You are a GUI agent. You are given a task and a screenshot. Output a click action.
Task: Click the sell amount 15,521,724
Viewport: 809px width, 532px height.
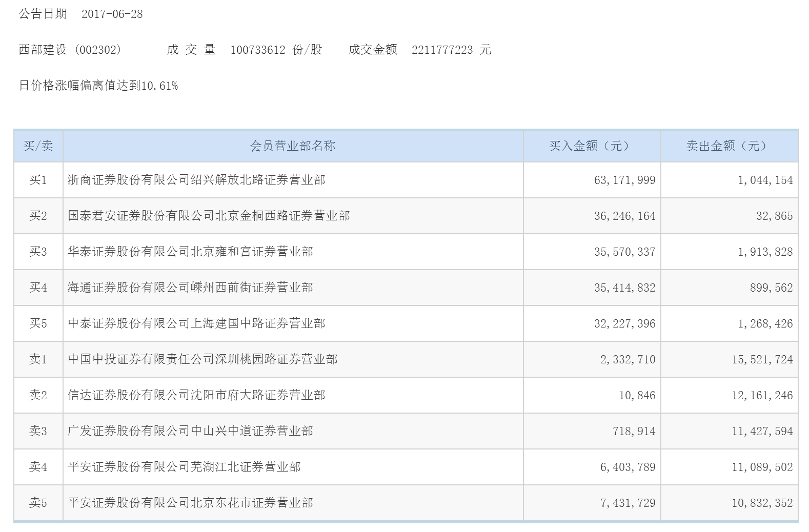pyautogui.click(x=762, y=360)
